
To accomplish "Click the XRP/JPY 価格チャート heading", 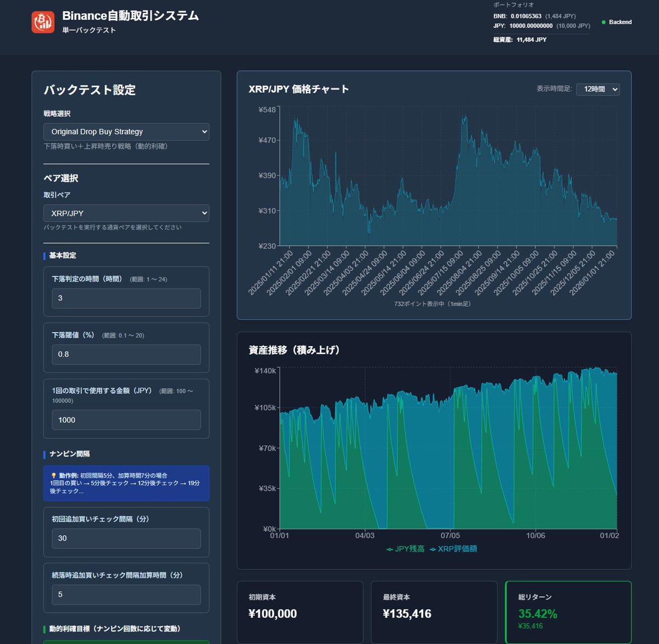I will tap(299, 89).
